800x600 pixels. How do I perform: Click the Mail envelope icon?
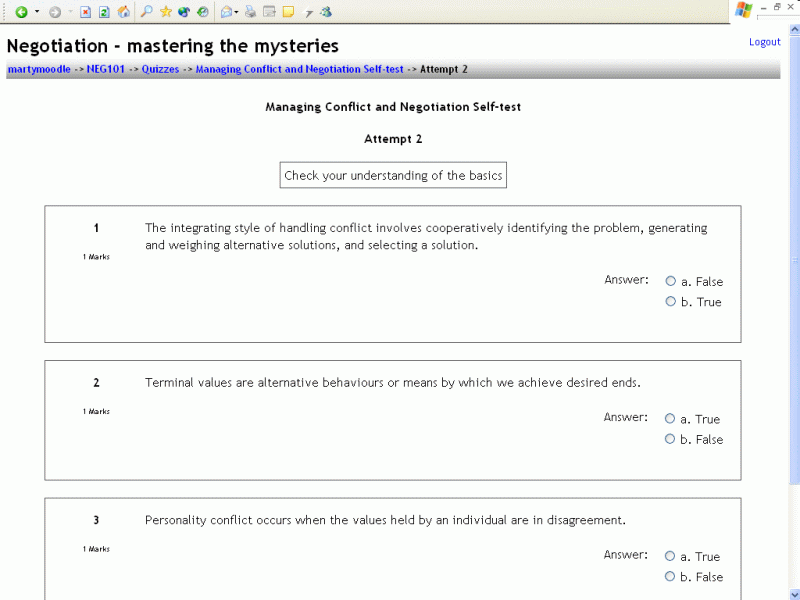pyautogui.click(x=226, y=12)
